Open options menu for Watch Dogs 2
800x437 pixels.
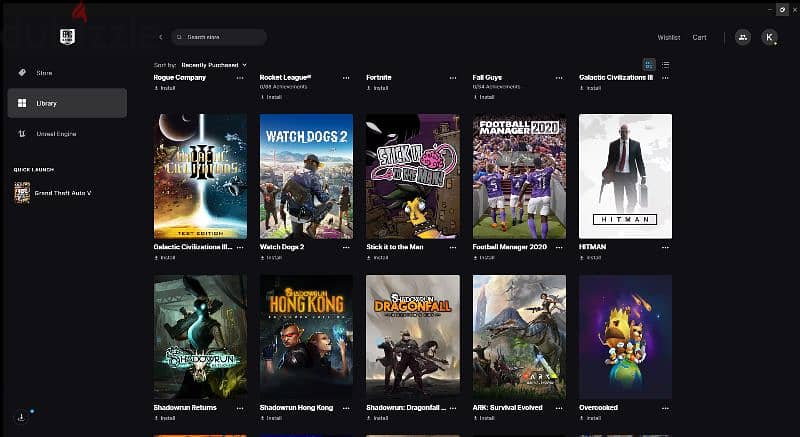click(x=346, y=247)
